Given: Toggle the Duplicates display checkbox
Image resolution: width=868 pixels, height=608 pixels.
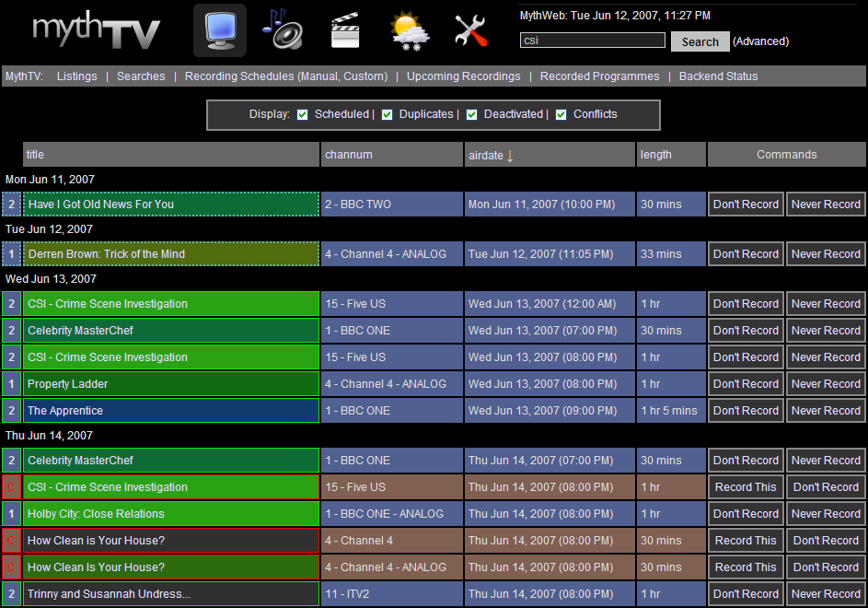Looking at the screenshot, I should 387,115.
